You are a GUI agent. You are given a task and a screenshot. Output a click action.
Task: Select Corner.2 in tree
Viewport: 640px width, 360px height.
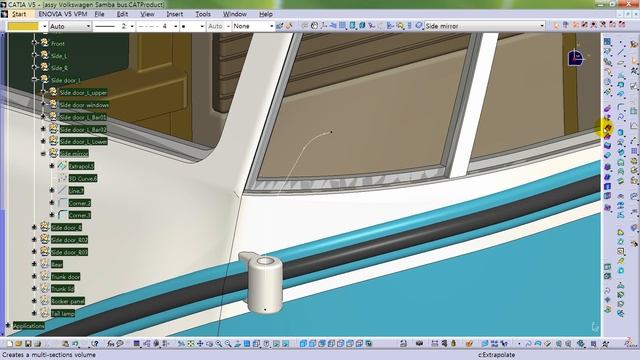[x=79, y=203]
